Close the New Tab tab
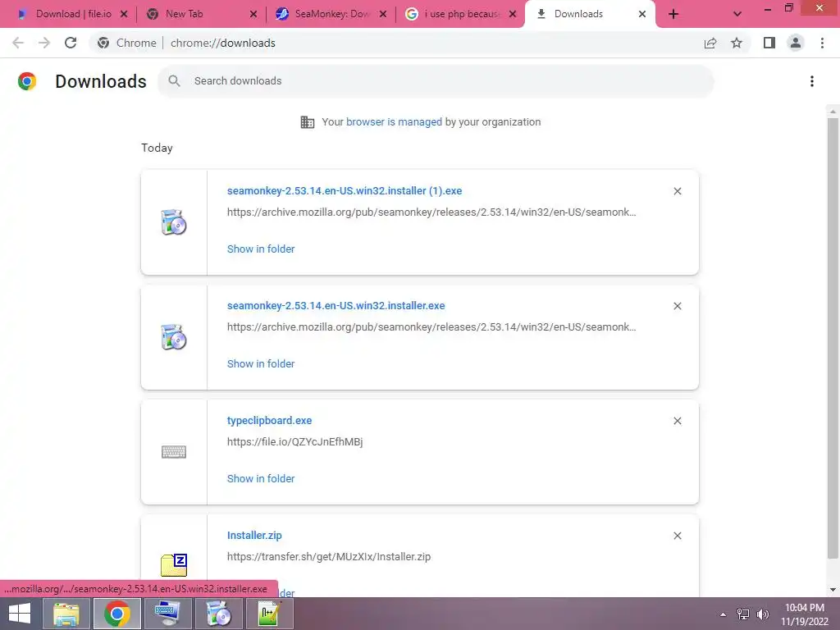The image size is (840, 630). point(253,14)
